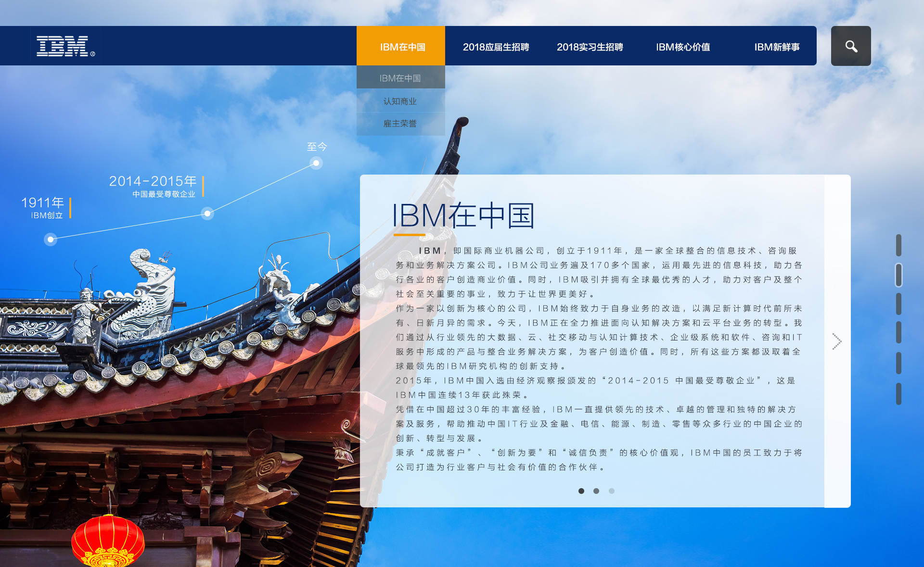Open the IBM新鲜事 nav item
The height and width of the screenshot is (567, 924).
777,47
